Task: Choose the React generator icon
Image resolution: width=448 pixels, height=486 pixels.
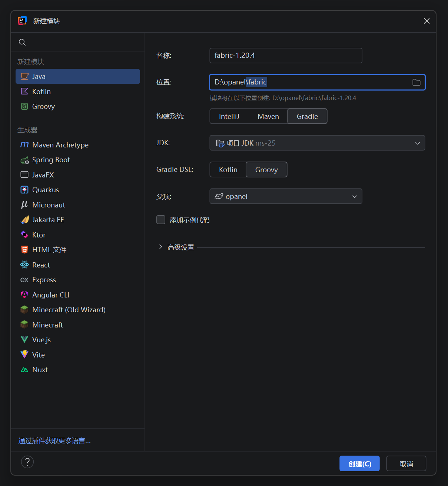Action: point(24,264)
